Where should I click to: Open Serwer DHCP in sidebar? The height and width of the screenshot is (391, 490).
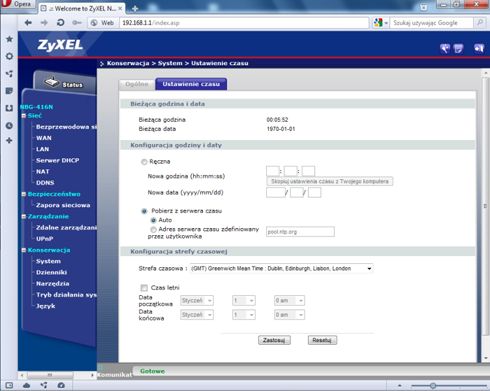pyautogui.click(x=57, y=160)
